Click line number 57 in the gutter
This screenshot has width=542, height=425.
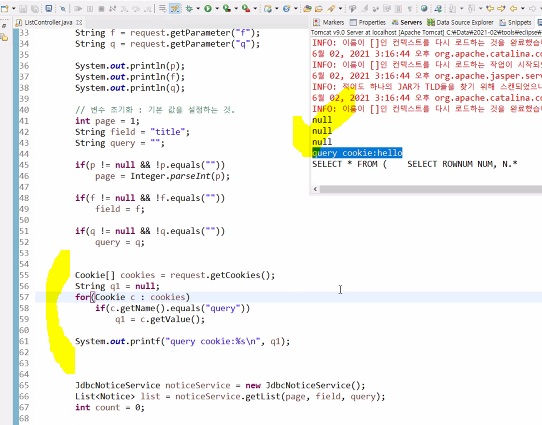pyautogui.click(x=24, y=297)
